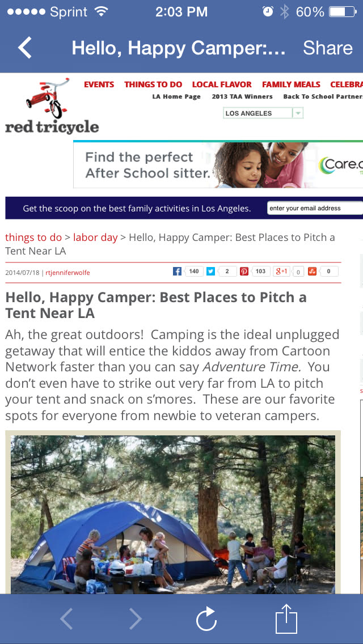Click the Google +1 icon
The width and height of the screenshot is (363, 644).
point(281,272)
